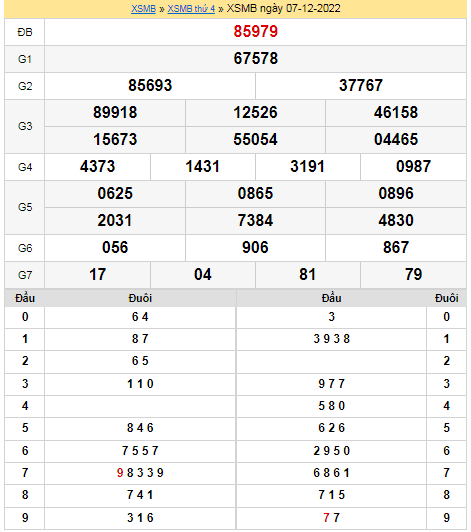Click the right Đuôi column header
Screen dimensions: 471x532
446,298
